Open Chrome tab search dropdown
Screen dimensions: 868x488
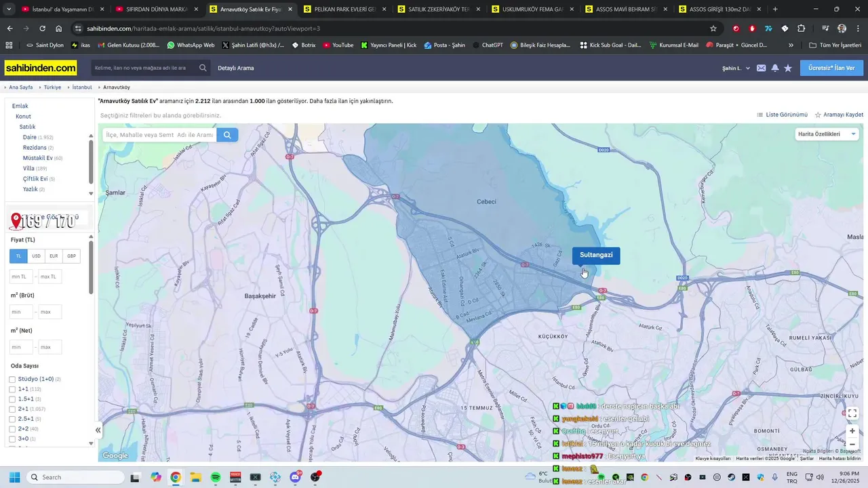pos(9,9)
